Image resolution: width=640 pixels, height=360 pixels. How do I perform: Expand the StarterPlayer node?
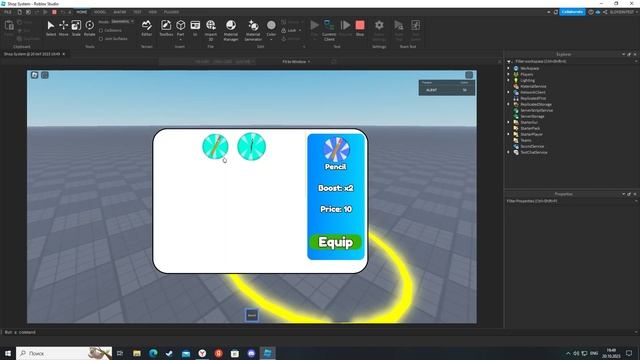[509, 134]
